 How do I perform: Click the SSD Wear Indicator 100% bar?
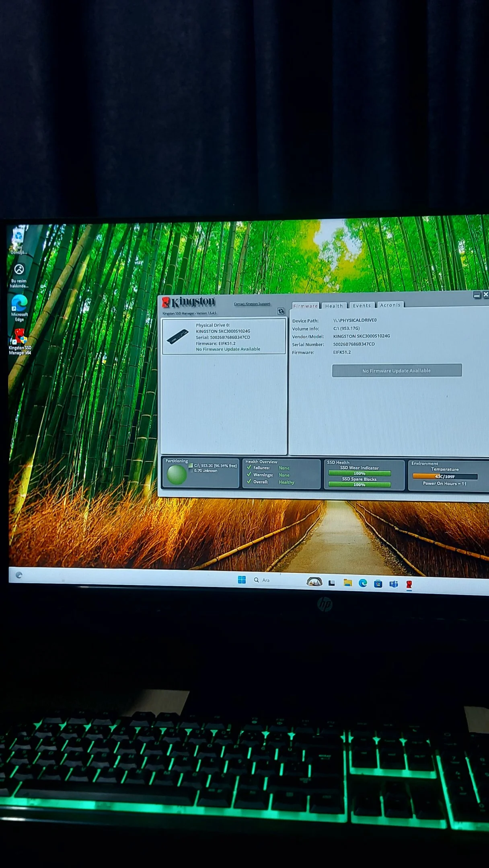(360, 473)
